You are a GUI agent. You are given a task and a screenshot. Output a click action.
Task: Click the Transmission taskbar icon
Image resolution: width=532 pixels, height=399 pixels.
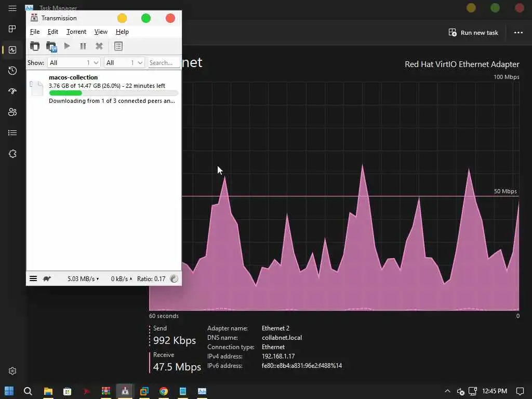[125, 391]
